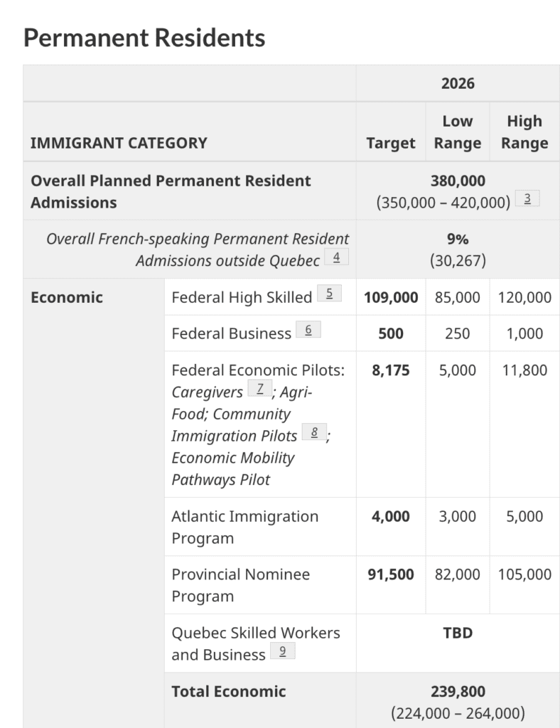560x728 pixels.
Task: Click the Low Range column header
Action: (x=458, y=132)
